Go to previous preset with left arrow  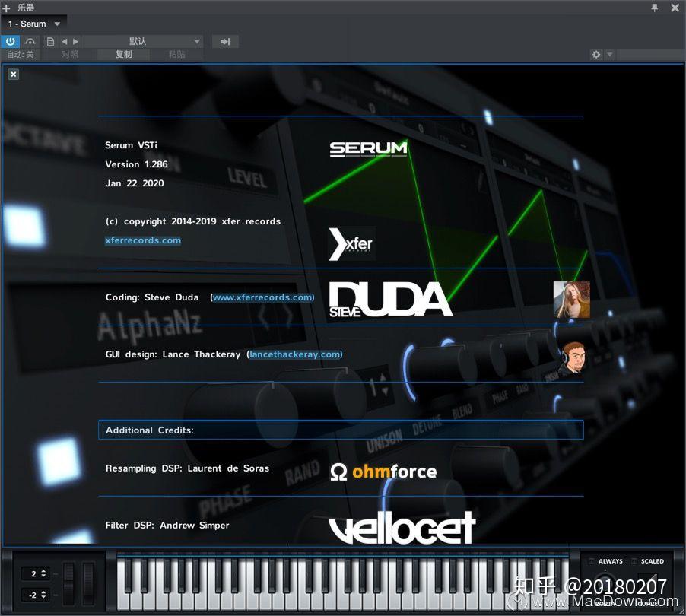65,42
